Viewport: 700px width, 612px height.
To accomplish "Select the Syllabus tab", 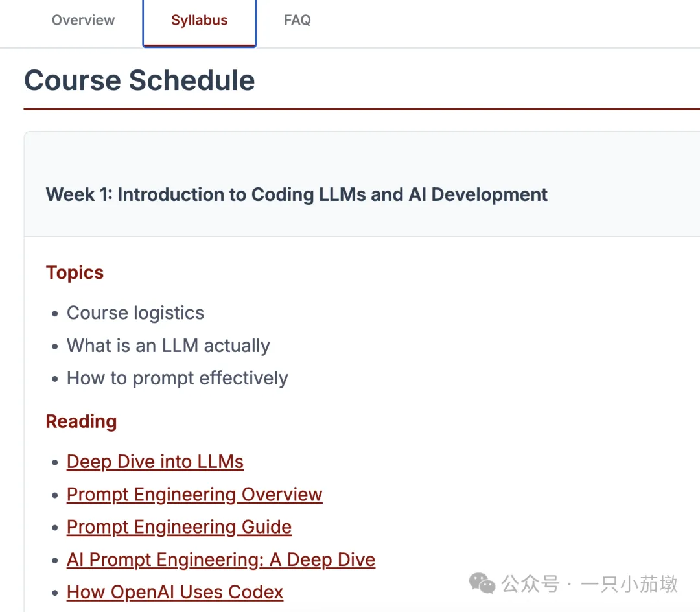I will 199,20.
